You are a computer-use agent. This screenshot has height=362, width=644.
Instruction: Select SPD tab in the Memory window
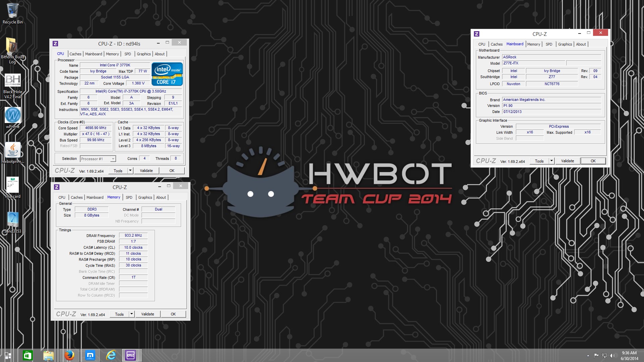129,197
